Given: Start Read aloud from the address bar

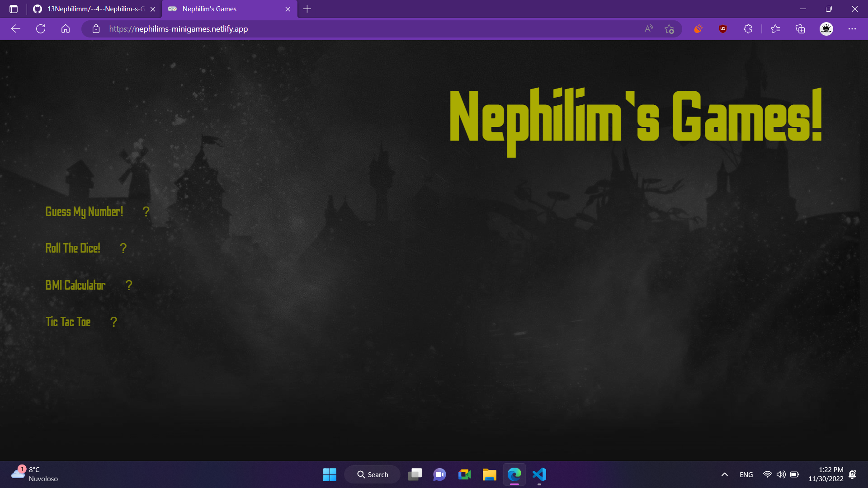Looking at the screenshot, I should 649,28.
